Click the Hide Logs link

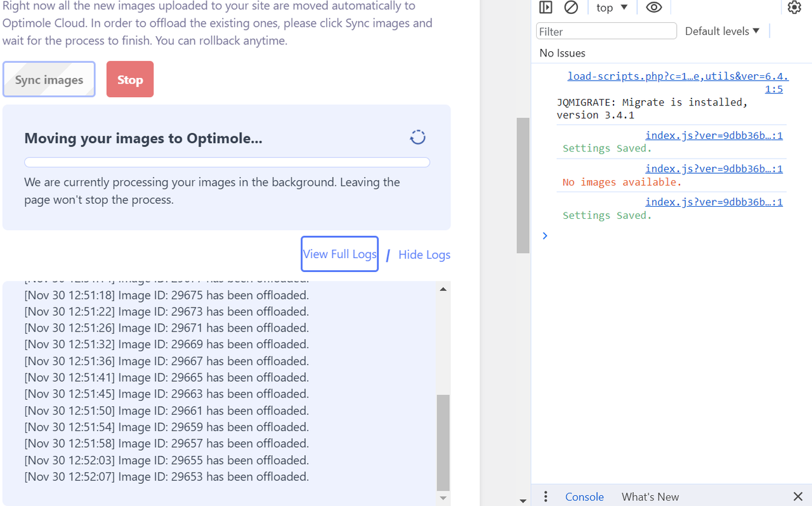coord(424,254)
